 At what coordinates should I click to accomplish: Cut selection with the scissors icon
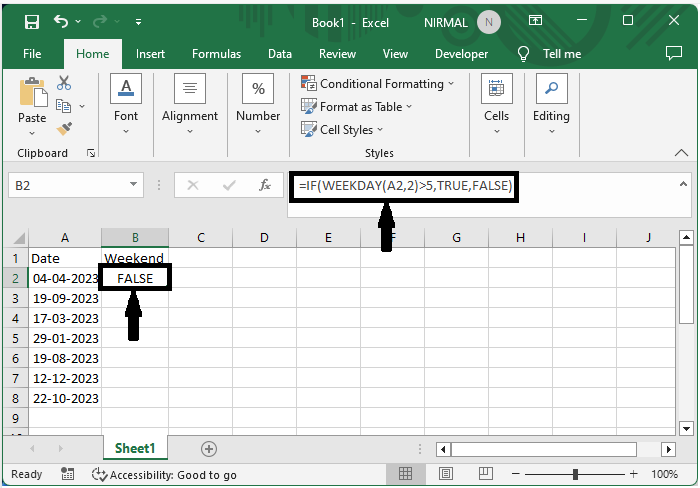point(64,83)
